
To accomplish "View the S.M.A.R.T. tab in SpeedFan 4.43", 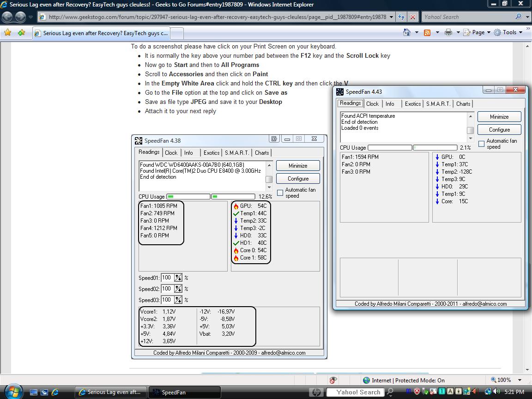I will [x=438, y=104].
